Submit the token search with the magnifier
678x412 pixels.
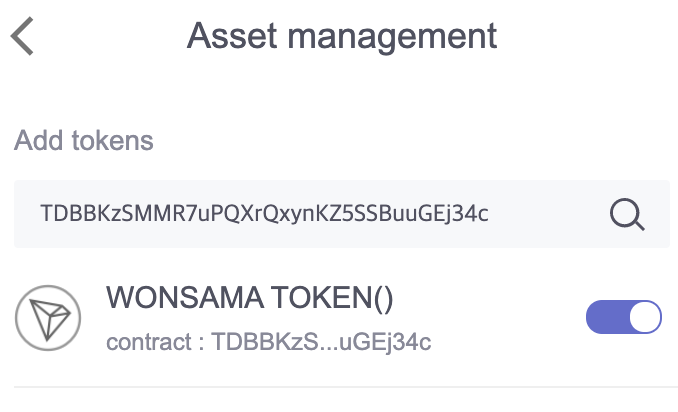(627, 213)
